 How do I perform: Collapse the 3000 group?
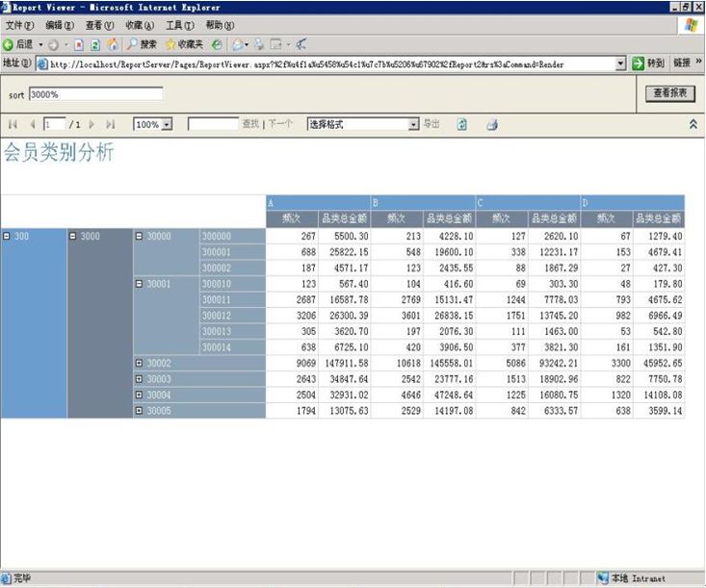73,236
